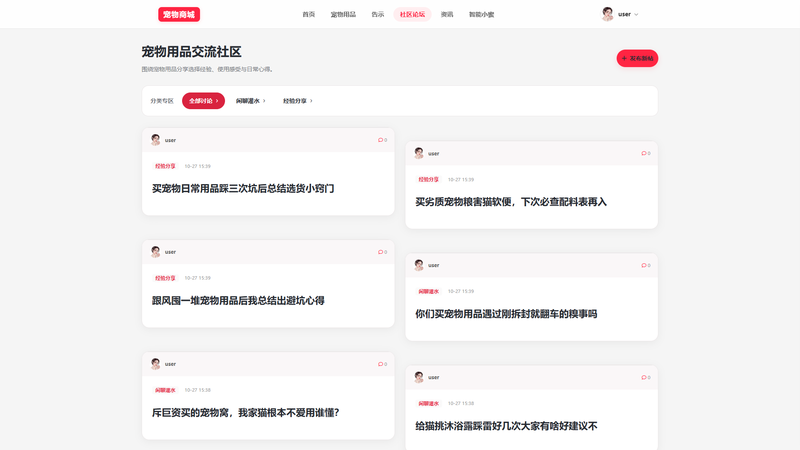
Task: Go to the 首页 nav item
Action: pyautogui.click(x=309, y=14)
